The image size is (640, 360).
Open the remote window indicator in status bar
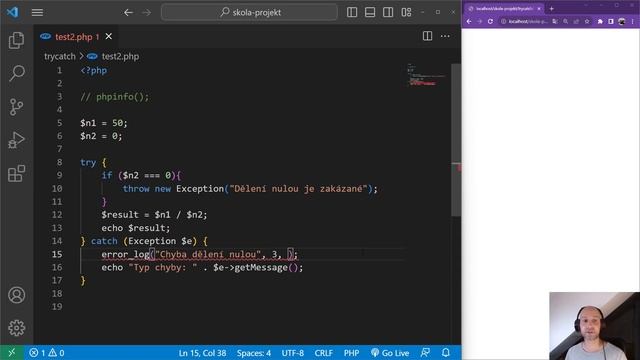[11, 353]
